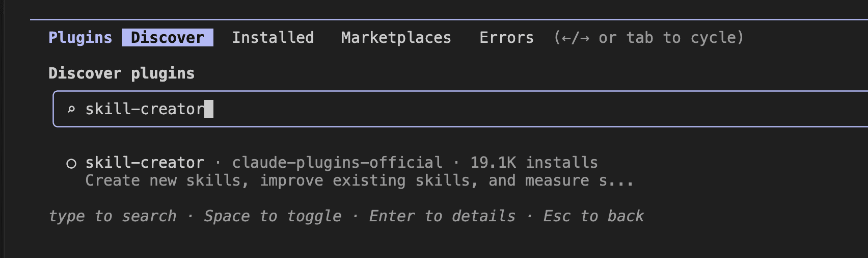Open the truncated plugin description line
Viewport: 868px width, 258px height.
360,180
